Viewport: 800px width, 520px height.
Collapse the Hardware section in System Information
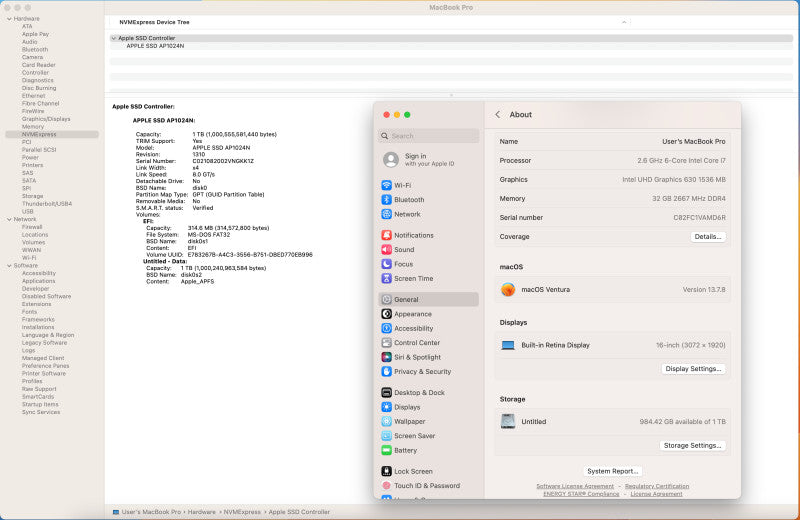(9, 19)
